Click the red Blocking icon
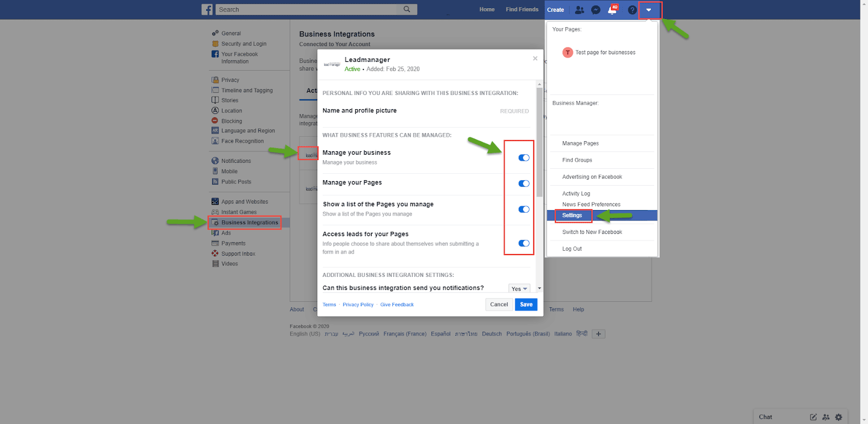Viewport: 868px width, 424px height. tap(215, 121)
